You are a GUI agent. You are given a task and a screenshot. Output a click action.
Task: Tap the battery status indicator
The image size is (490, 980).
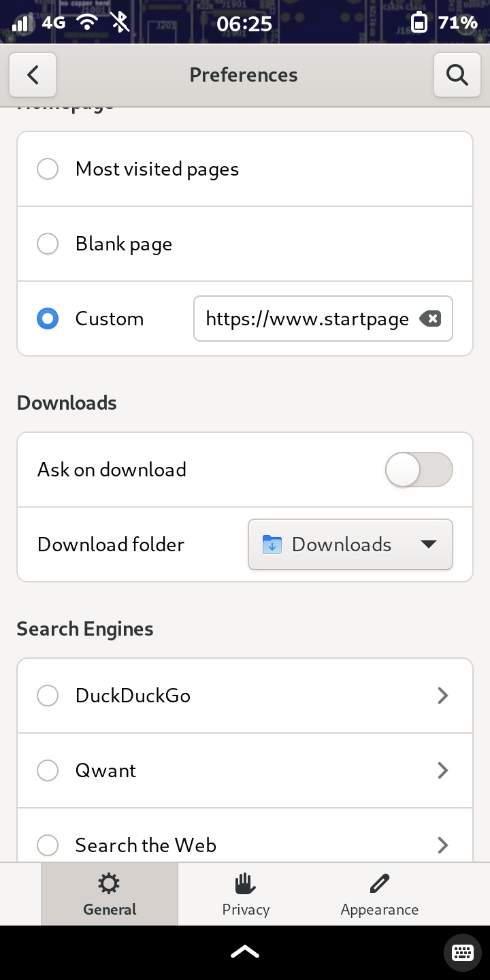click(420, 22)
